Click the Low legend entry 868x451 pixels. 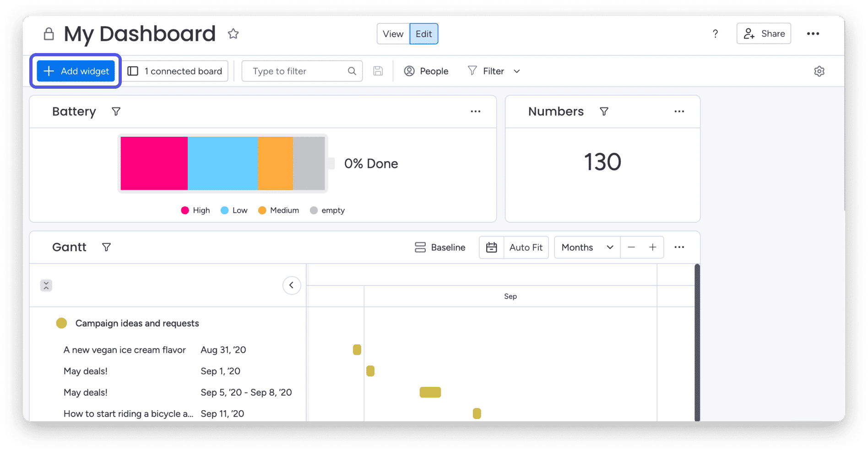coord(234,210)
